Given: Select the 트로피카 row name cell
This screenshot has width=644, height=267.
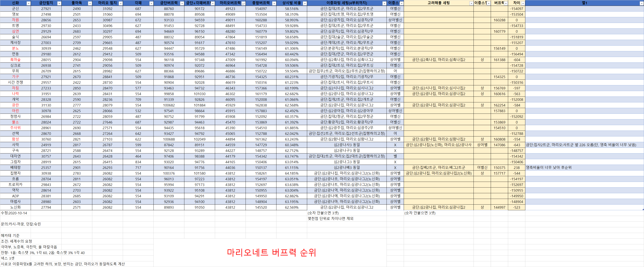Looking at the screenshot, I should click(15, 185).
